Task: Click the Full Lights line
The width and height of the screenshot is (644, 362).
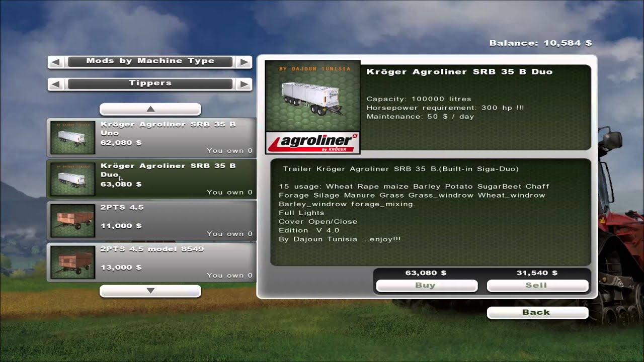Action: (301, 213)
